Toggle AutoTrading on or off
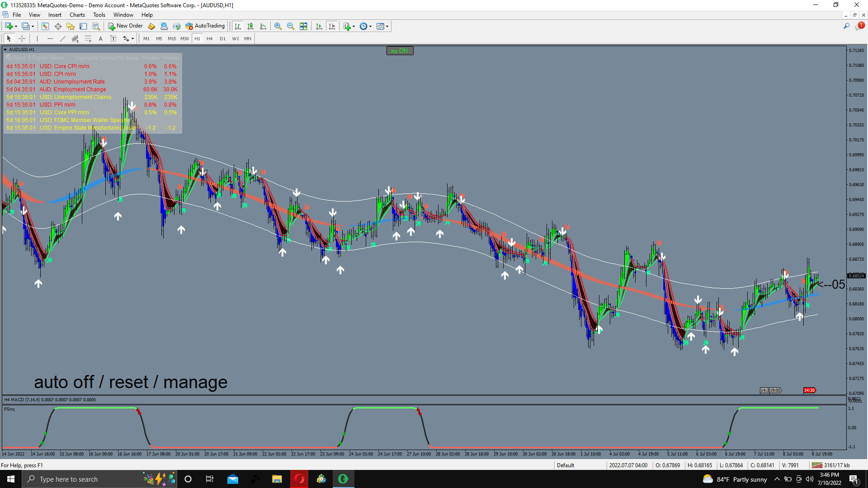 [x=205, y=26]
